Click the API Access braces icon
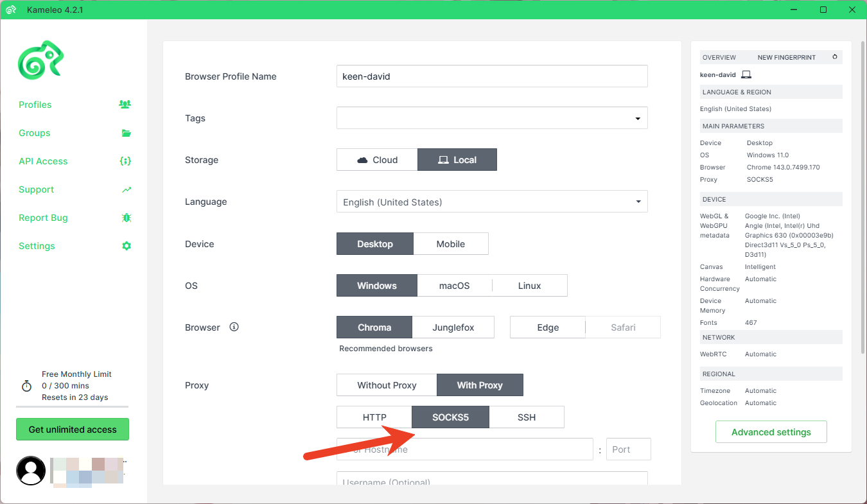Viewport: 867px width, 504px height. tap(125, 161)
